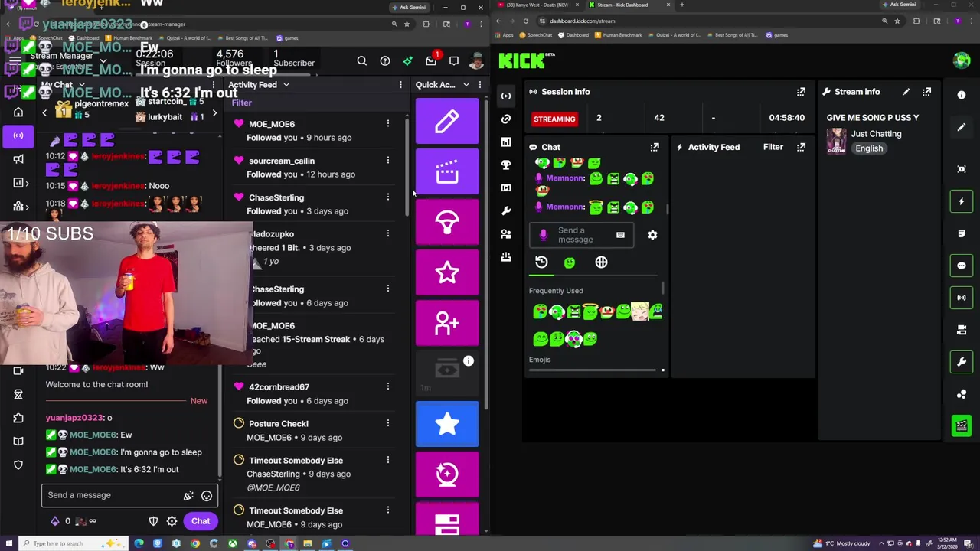Click the add-person quick action tile
980x551 pixels.
[x=447, y=323]
